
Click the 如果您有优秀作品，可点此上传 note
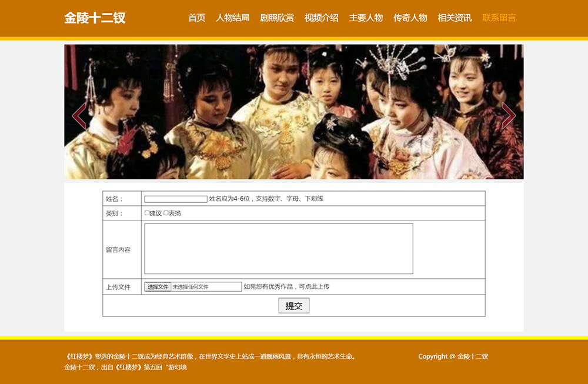tap(287, 286)
